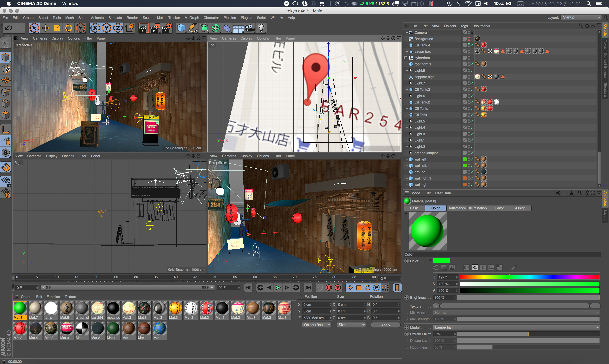609x364 pixels.
Task: Click the red Record Active Objects button
Action: 329,287
